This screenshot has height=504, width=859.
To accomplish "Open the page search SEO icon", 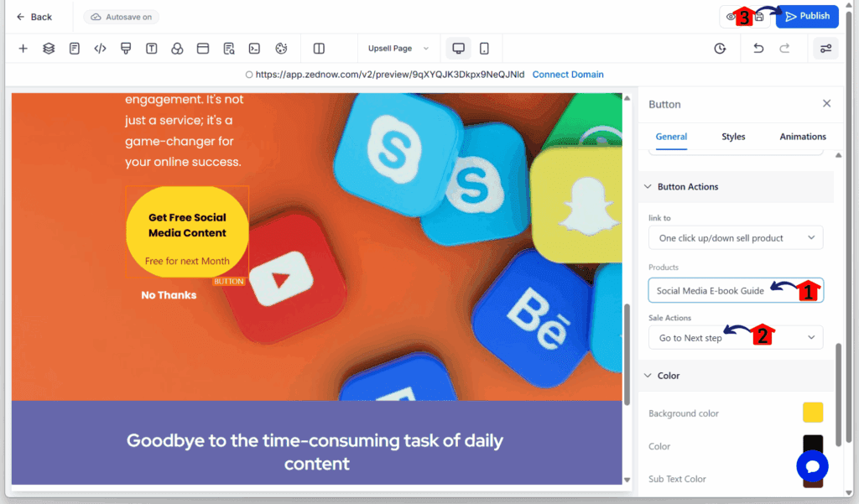I will tap(229, 48).
